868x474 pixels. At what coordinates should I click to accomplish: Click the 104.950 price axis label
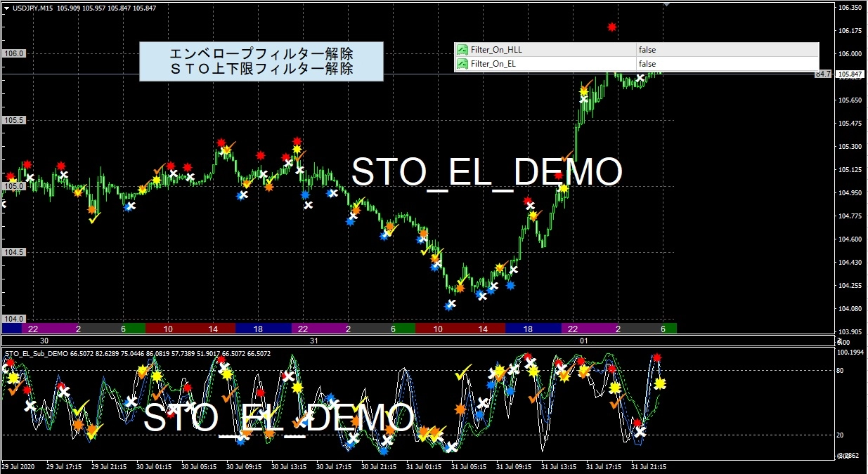point(850,193)
